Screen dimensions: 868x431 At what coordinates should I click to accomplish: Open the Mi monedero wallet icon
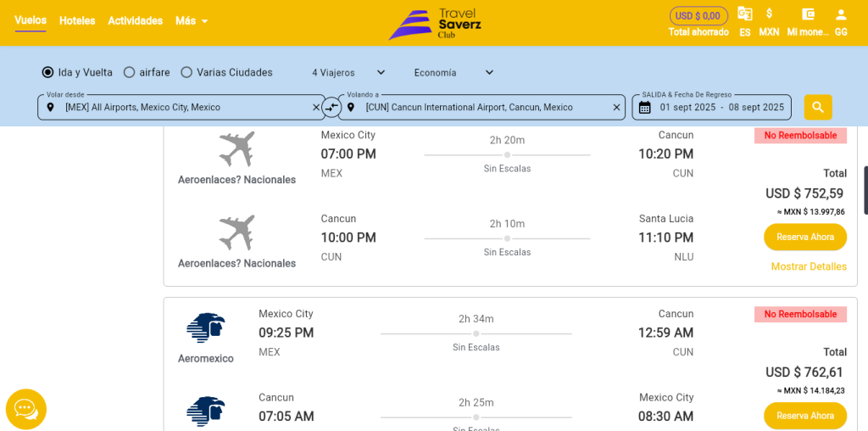808,14
